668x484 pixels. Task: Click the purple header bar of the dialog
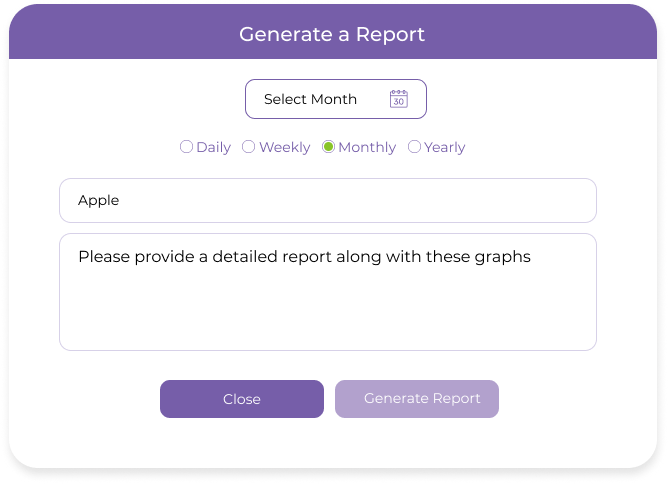(x=120, y=34)
